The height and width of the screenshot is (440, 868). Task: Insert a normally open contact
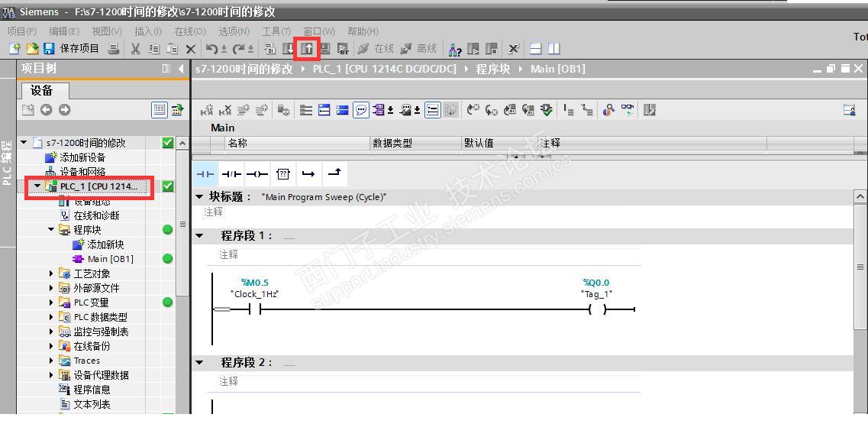pyautogui.click(x=205, y=174)
